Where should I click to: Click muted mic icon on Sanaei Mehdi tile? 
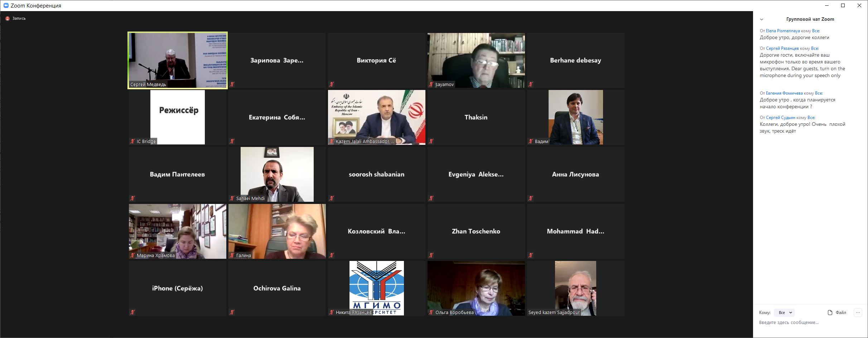(x=232, y=199)
